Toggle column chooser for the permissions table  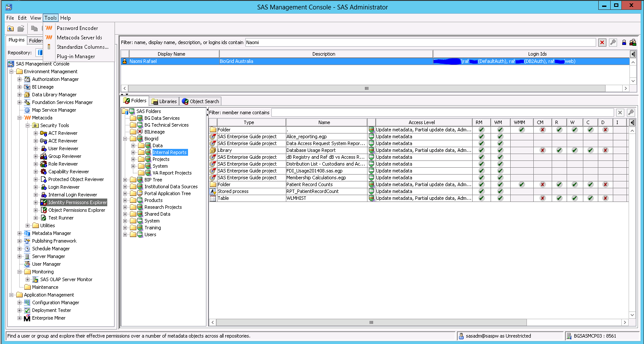tap(633, 122)
